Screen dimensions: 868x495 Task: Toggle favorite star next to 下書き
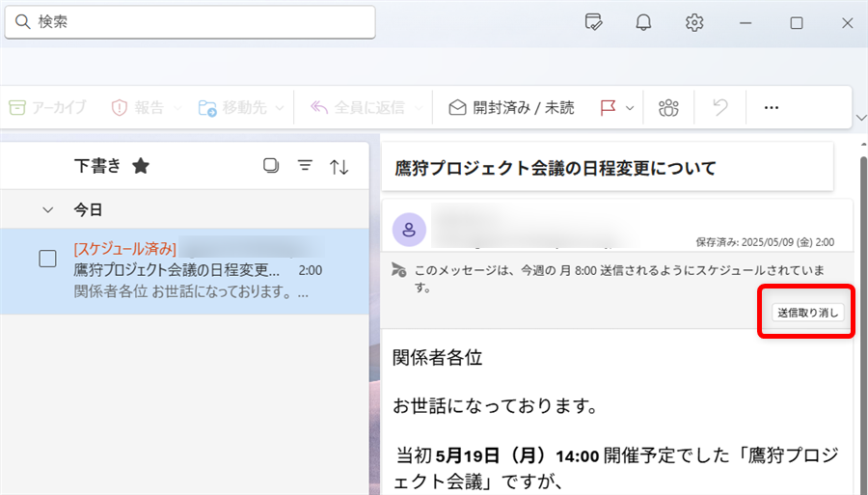141,166
